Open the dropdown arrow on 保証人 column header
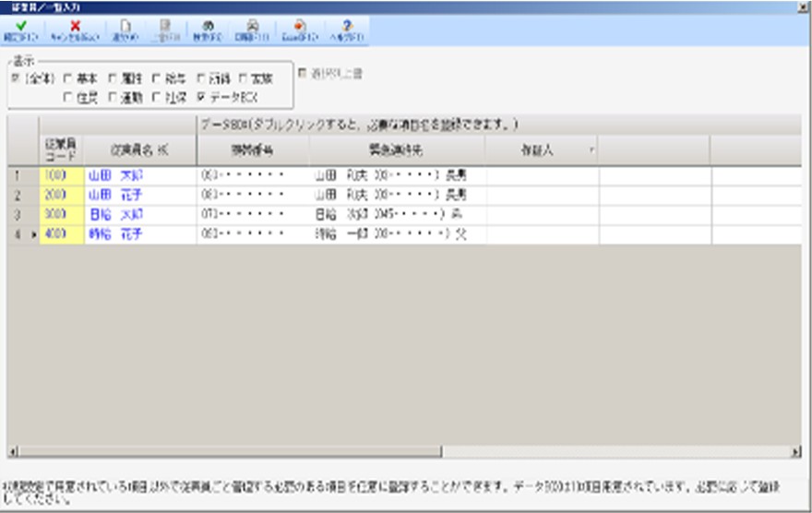This screenshot has width=812, height=513. coord(590,149)
